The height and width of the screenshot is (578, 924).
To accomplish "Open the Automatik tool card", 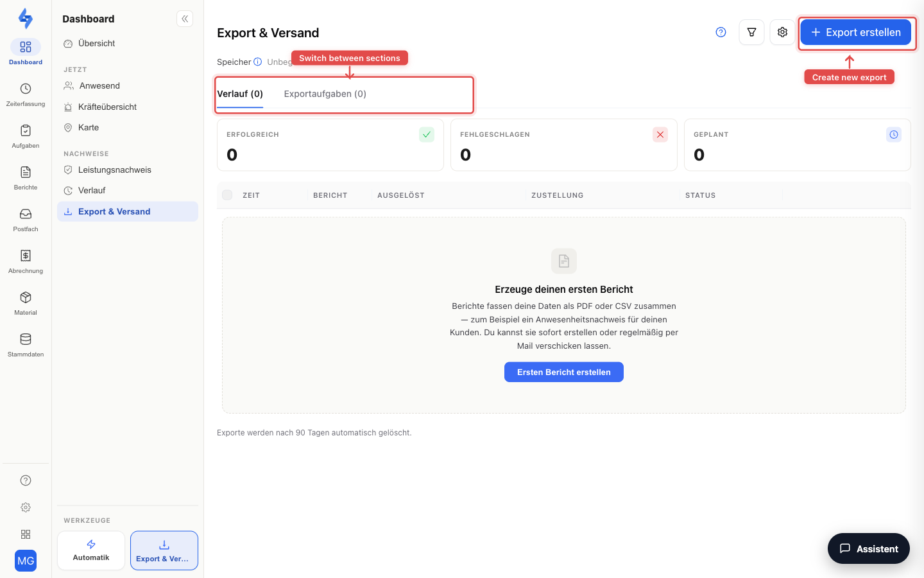I will [x=91, y=550].
